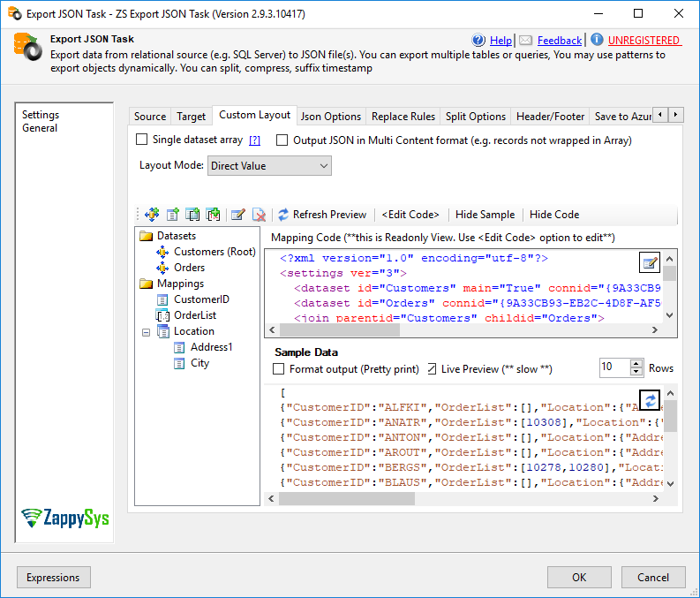This screenshot has height=598, width=700.
Task: Click Hide Sample toolbar button
Action: 485,215
